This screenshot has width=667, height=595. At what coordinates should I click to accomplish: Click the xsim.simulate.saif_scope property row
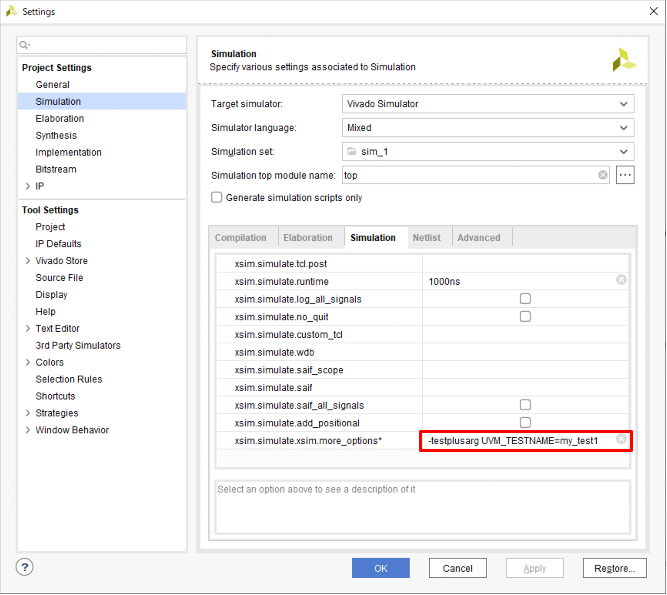pos(422,370)
